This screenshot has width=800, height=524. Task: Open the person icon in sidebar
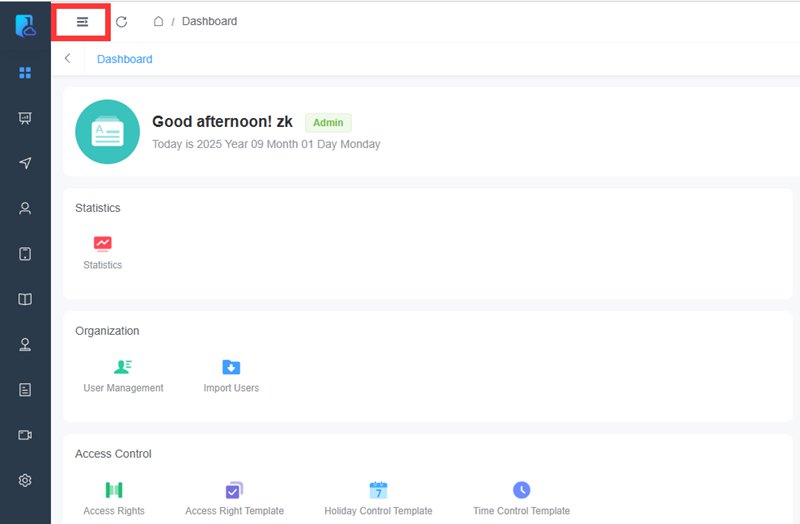click(25, 208)
